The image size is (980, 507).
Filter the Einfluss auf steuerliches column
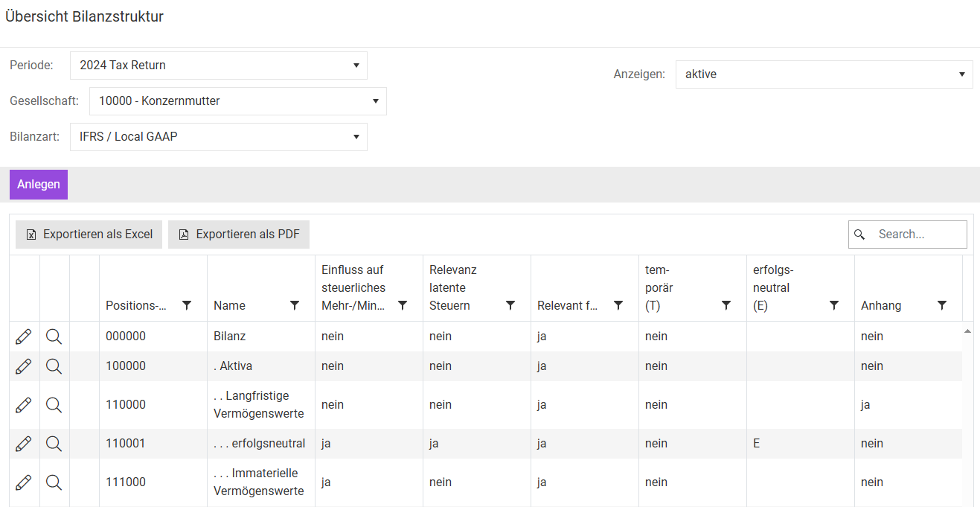(x=403, y=305)
